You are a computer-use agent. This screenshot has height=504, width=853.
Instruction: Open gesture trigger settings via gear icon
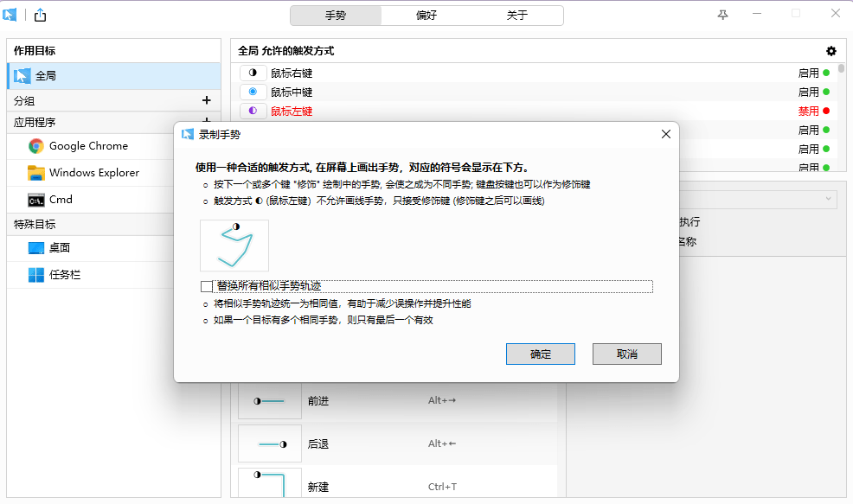(831, 51)
